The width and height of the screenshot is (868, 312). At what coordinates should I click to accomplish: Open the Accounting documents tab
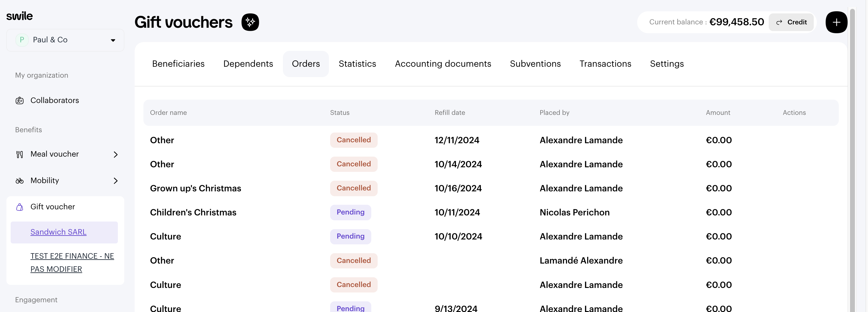(443, 64)
